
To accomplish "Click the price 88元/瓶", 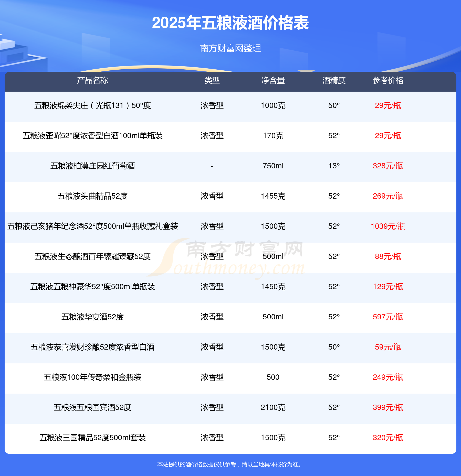I will 388,256.
